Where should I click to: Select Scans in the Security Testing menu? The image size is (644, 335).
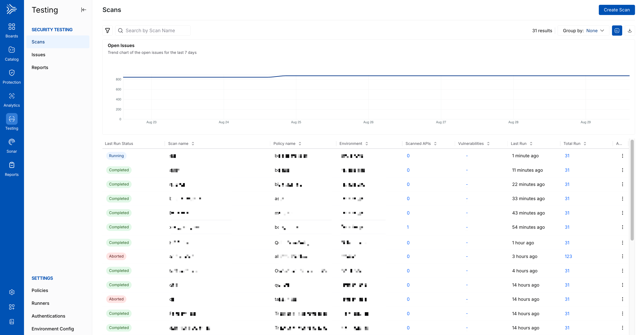[x=58, y=42]
